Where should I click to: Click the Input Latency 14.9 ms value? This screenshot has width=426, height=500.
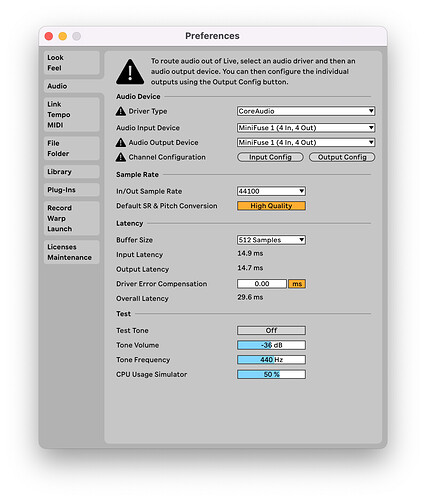tap(250, 254)
